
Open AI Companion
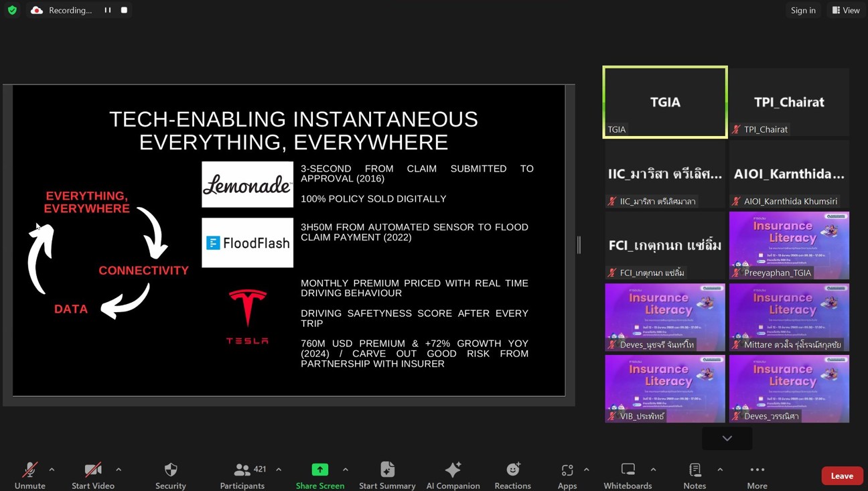[453, 476]
